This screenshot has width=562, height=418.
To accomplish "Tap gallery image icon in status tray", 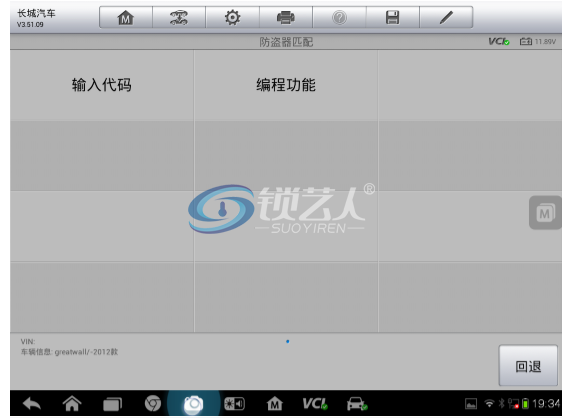I will (x=471, y=404).
